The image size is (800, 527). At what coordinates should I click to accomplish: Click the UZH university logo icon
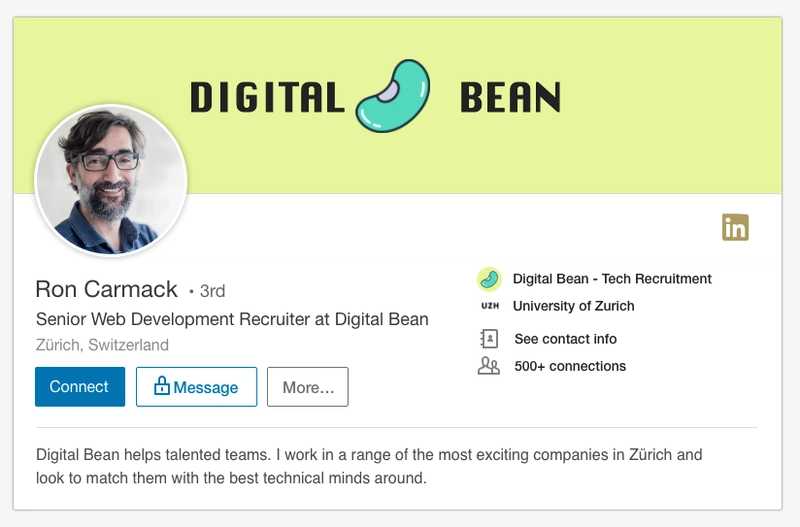point(490,306)
